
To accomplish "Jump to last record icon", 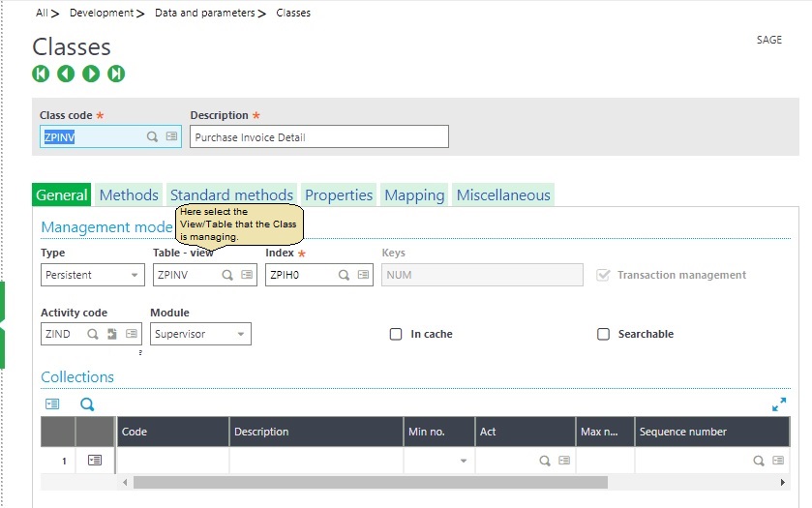I will click(x=116, y=74).
